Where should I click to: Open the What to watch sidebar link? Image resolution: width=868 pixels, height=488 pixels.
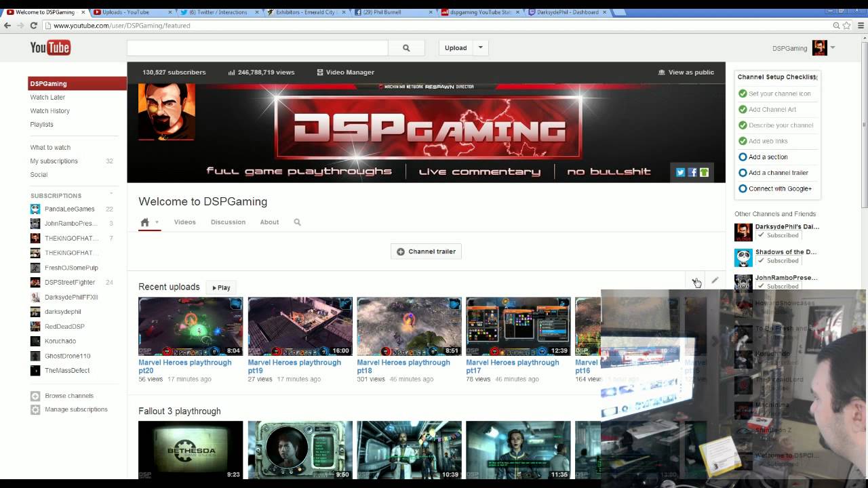coord(50,148)
